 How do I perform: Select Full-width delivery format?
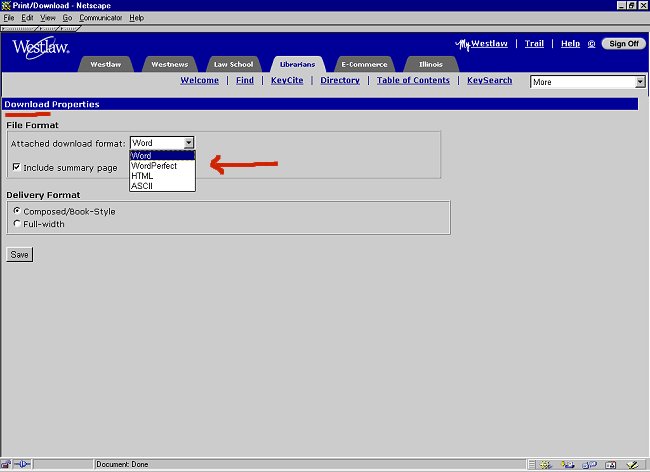17,224
